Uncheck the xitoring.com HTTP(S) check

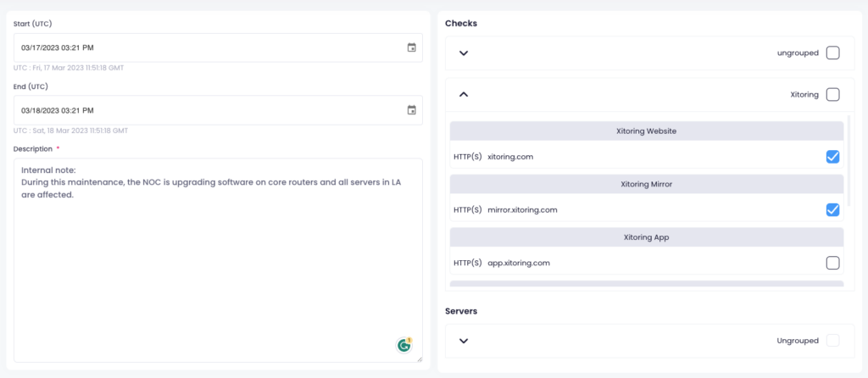click(x=832, y=157)
